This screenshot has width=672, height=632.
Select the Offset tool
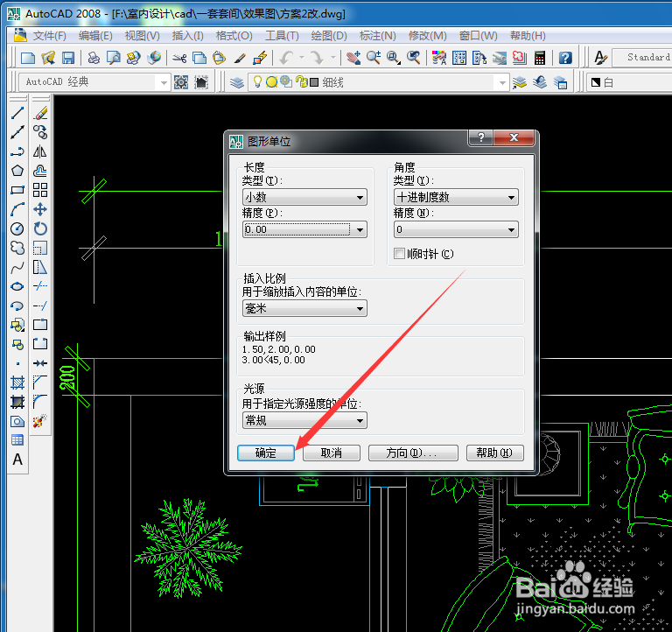click(x=40, y=171)
